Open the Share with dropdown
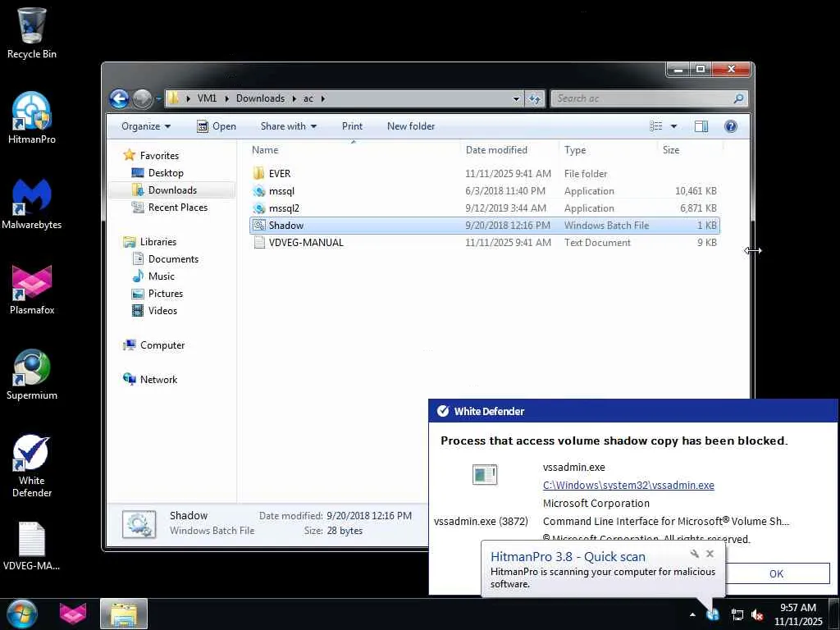This screenshot has height=630, width=840. (x=288, y=126)
